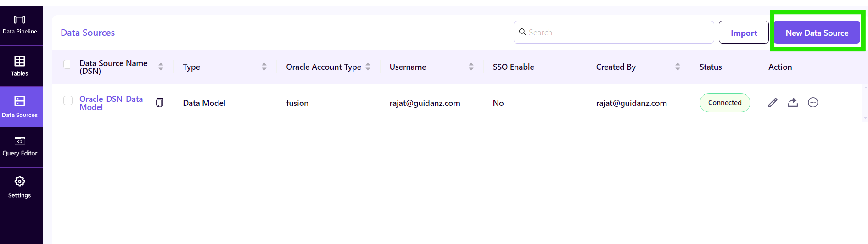Toggle the select-all checkbox in header

[x=67, y=64]
